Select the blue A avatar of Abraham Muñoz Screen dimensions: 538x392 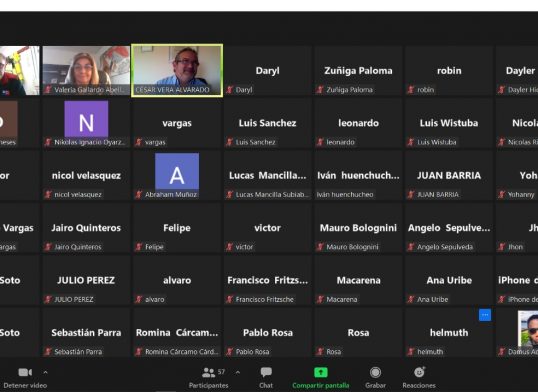(177, 172)
